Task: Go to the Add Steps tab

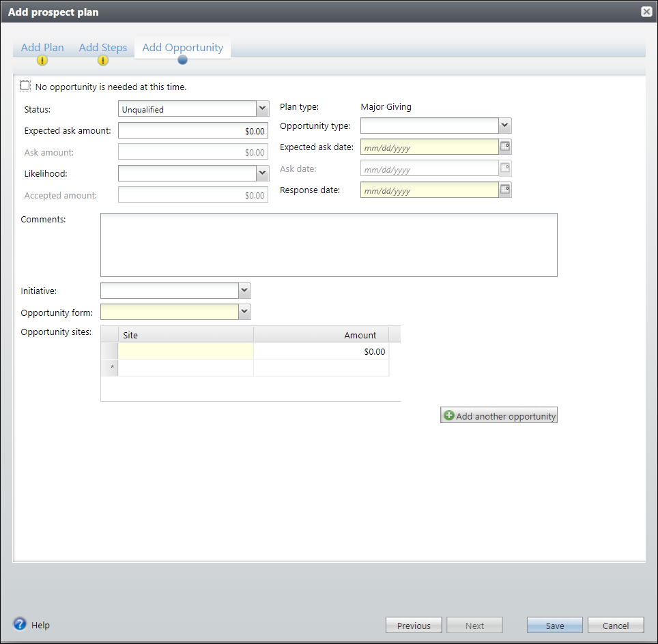Action: [103, 47]
